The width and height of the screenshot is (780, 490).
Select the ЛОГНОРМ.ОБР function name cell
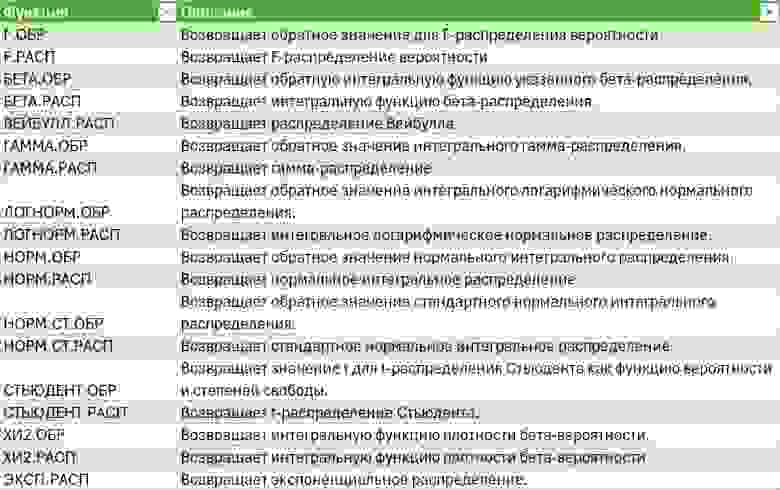56,212
